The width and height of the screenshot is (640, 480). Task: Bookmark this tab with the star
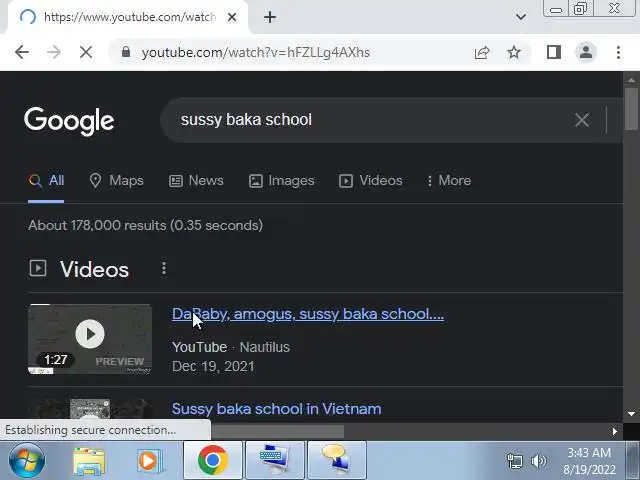[514, 52]
